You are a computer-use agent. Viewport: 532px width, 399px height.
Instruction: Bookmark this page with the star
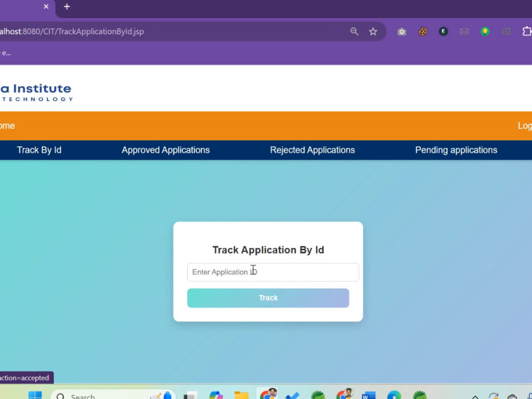373,31
